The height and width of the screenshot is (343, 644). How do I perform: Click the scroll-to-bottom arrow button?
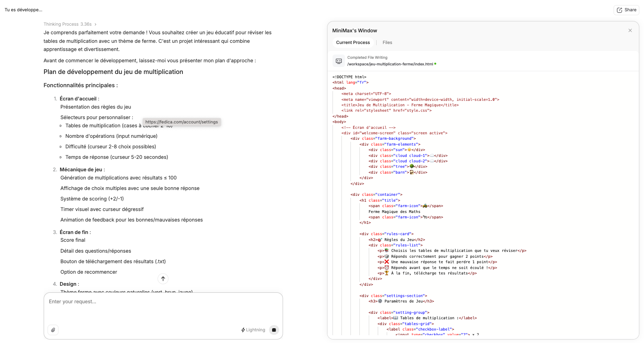coord(163,278)
